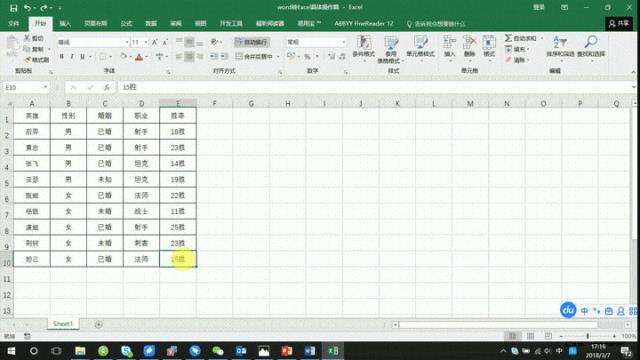
Task: Click the Share button
Action: 619,24
